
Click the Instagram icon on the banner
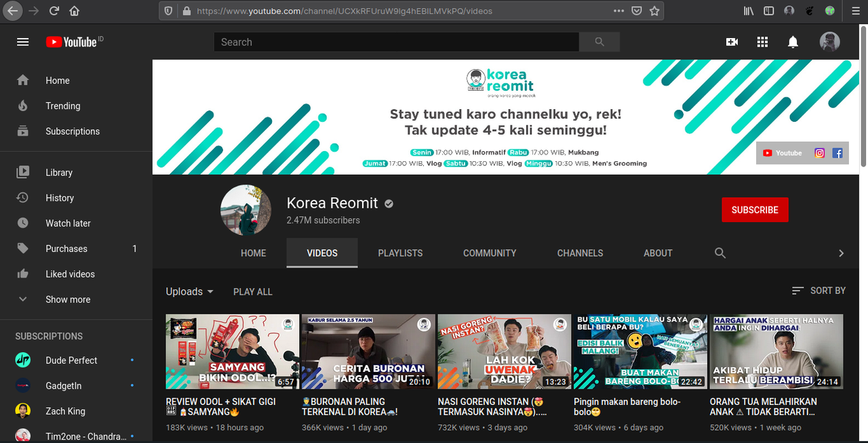(820, 153)
